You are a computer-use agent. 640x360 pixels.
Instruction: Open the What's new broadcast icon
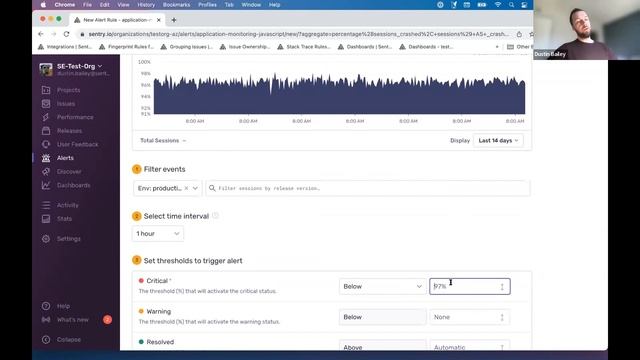point(46,320)
